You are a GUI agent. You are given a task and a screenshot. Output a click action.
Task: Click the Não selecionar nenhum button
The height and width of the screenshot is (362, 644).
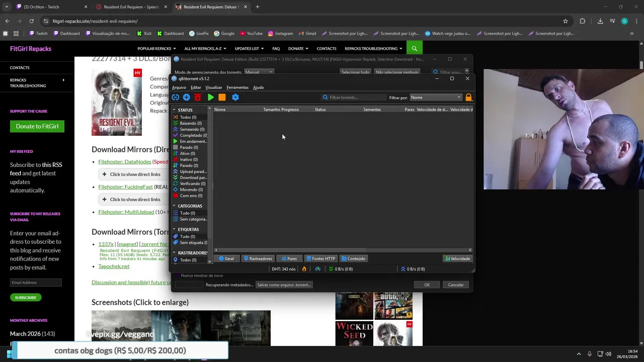(x=397, y=72)
